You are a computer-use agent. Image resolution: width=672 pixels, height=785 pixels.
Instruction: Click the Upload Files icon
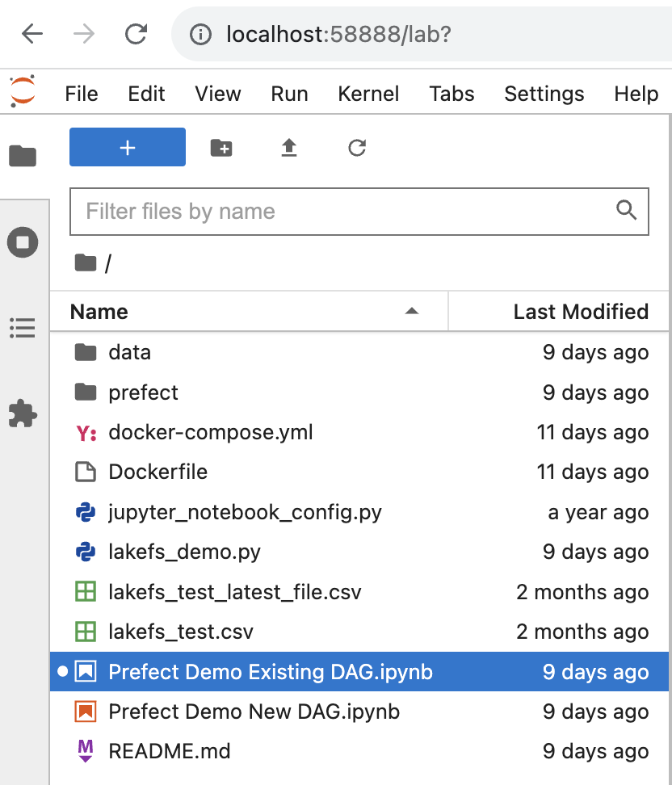pyautogui.click(x=288, y=147)
